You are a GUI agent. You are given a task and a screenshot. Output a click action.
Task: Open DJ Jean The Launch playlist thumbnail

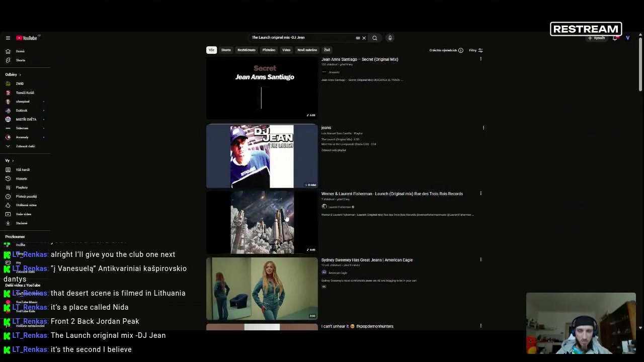[262, 156]
